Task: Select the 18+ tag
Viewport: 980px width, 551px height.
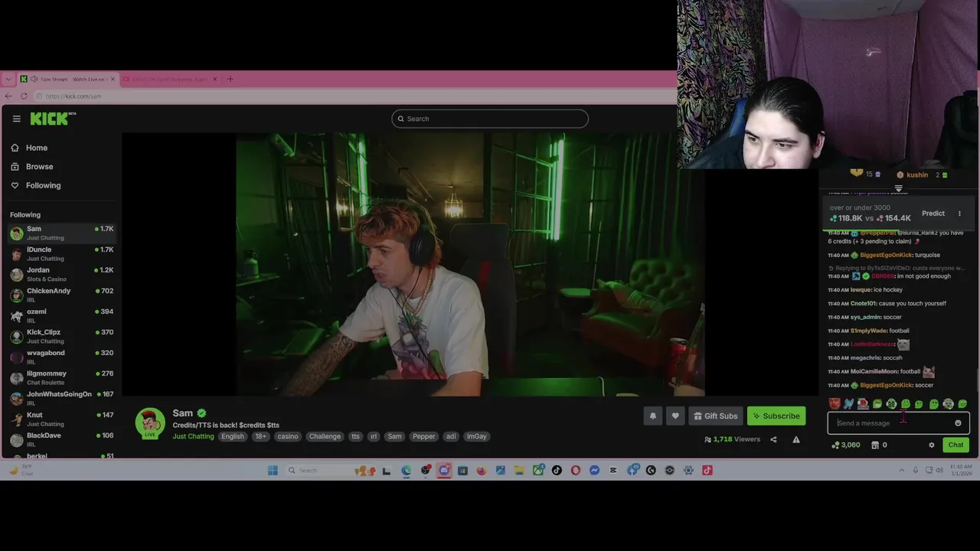Action: tap(261, 436)
